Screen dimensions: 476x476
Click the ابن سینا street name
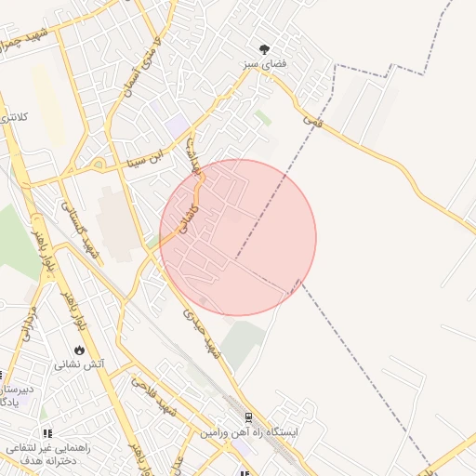pyautogui.click(x=145, y=158)
